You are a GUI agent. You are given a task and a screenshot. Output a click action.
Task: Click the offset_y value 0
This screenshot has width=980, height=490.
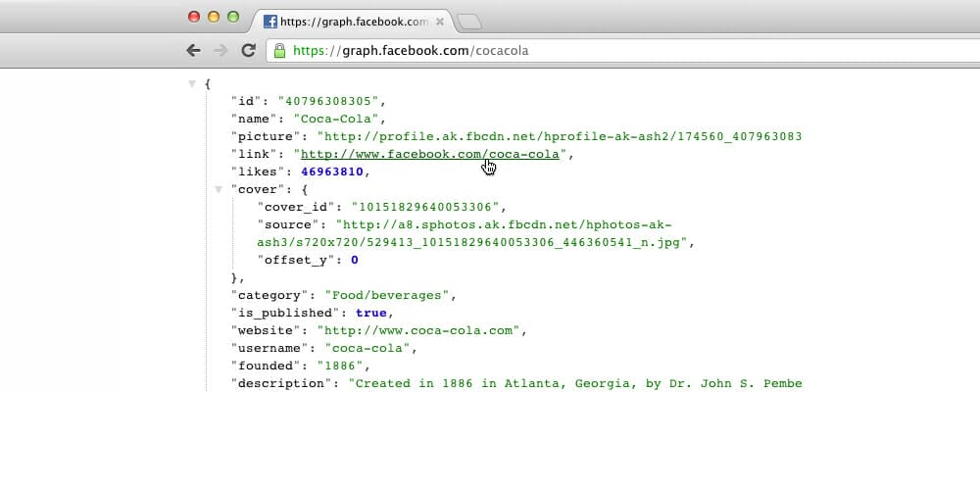click(x=355, y=260)
